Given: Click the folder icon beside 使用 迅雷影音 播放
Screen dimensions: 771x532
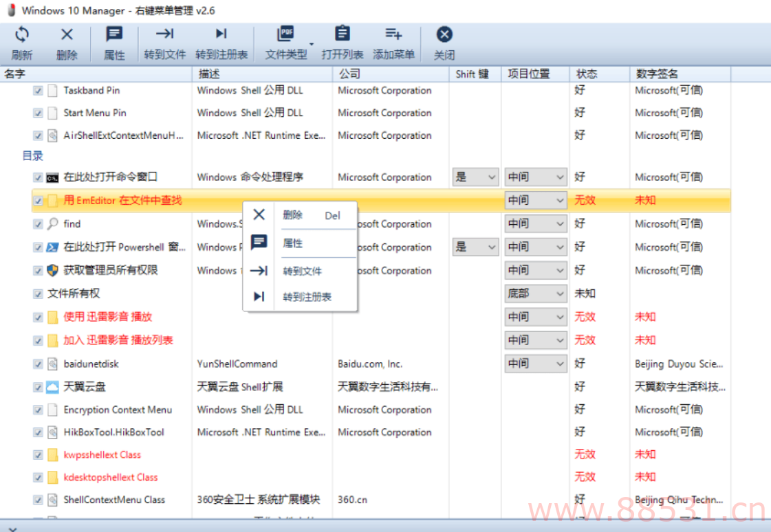Looking at the screenshot, I should tap(52, 317).
